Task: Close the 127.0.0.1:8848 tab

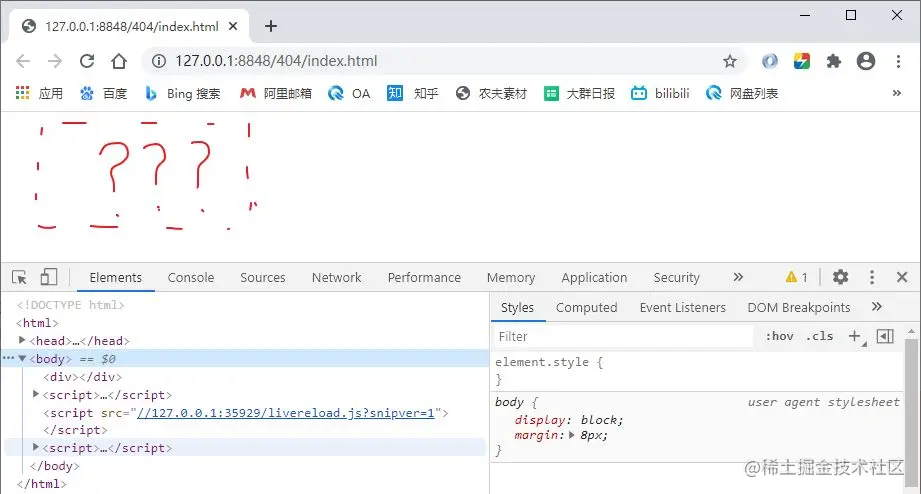Action: pos(233,26)
